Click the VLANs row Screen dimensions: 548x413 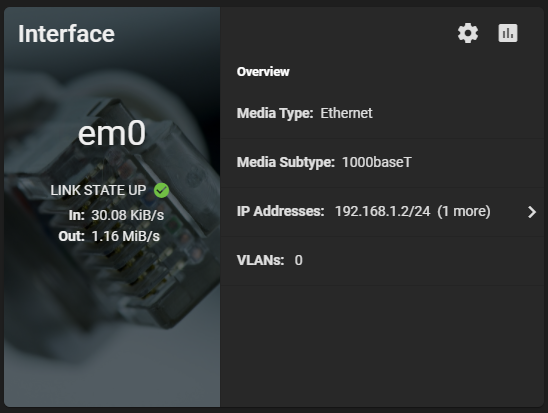(x=382, y=261)
